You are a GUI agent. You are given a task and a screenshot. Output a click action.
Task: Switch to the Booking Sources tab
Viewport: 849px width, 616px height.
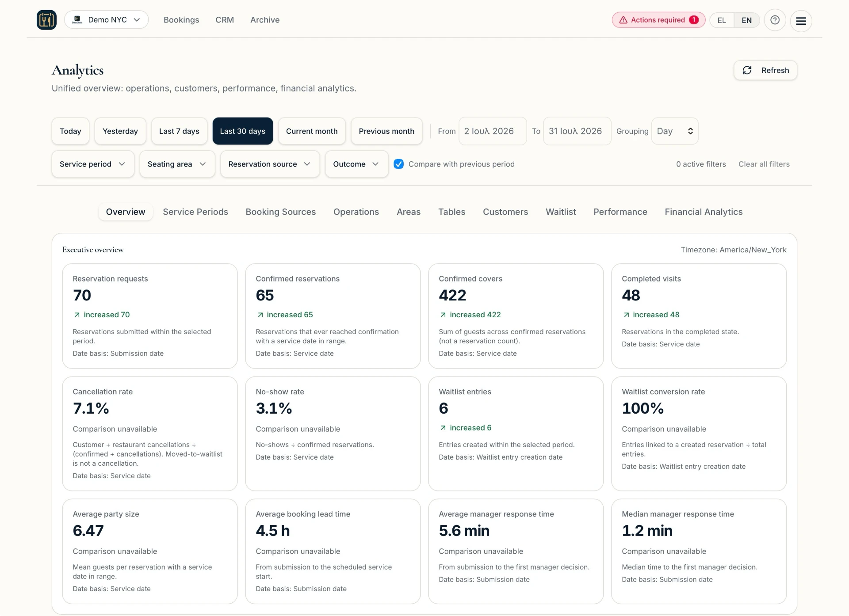pyautogui.click(x=281, y=212)
